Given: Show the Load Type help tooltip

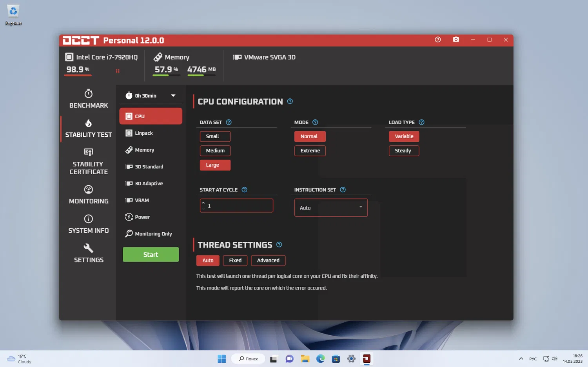Looking at the screenshot, I should coord(421,122).
